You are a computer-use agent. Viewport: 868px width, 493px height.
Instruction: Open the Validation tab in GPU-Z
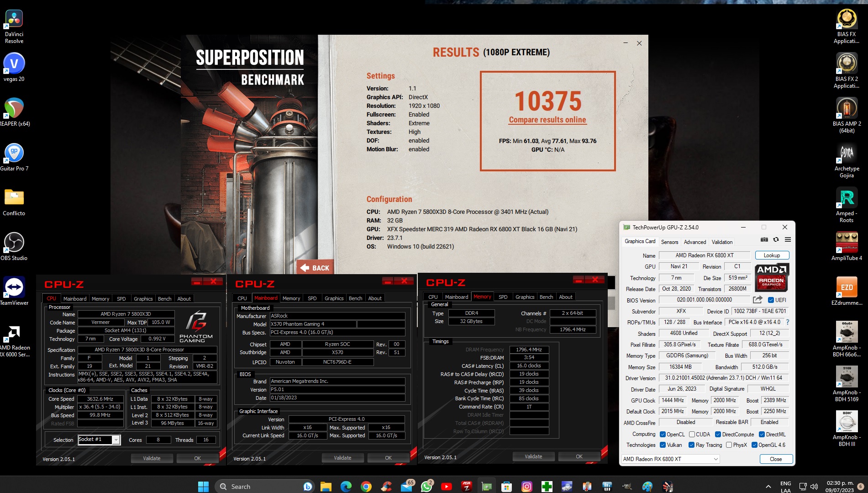click(722, 242)
